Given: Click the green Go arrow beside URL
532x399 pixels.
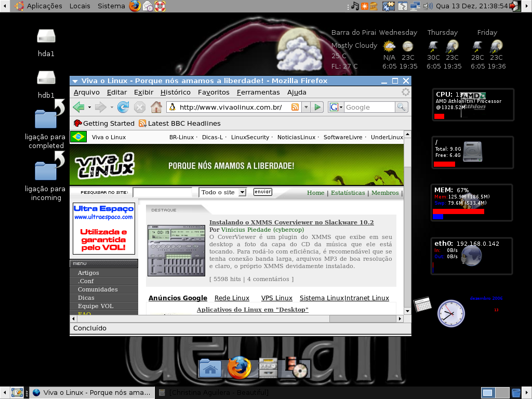Looking at the screenshot, I should click(317, 107).
